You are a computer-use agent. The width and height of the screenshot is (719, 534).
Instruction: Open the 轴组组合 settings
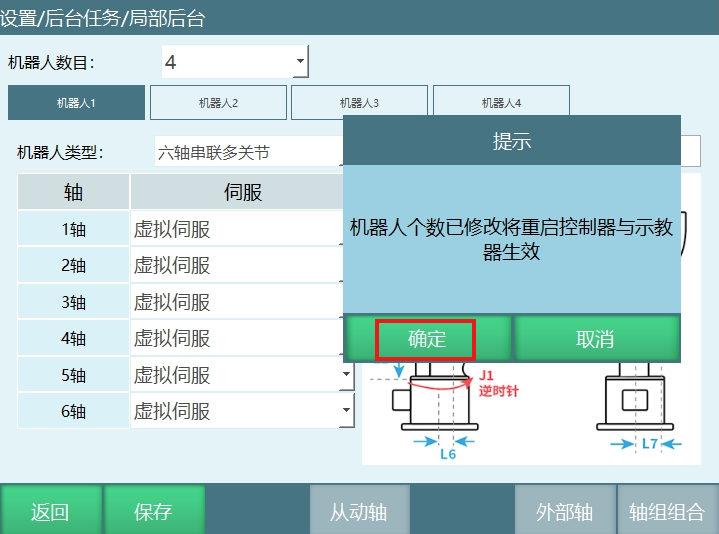tap(667, 511)
